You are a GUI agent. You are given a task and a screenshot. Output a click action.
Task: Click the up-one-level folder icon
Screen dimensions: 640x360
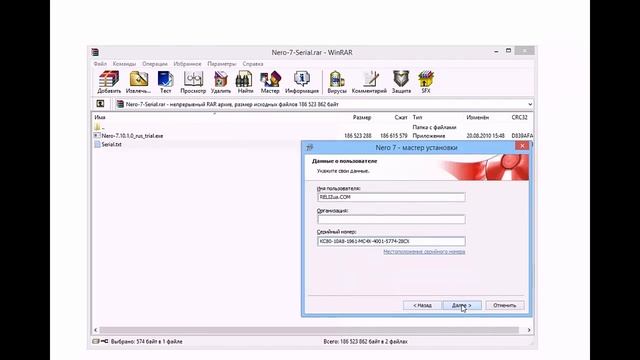[100, 104]
